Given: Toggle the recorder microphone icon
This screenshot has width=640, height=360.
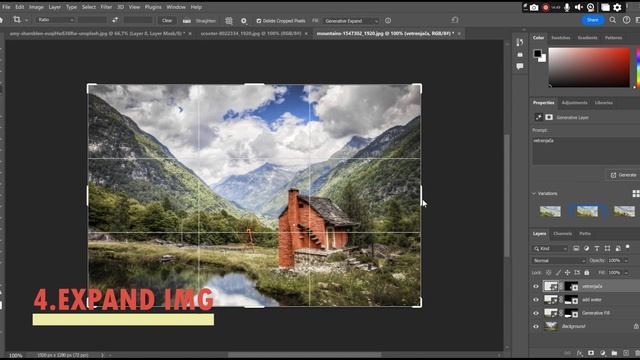Looking at the screenshot, I should point(567,7).
